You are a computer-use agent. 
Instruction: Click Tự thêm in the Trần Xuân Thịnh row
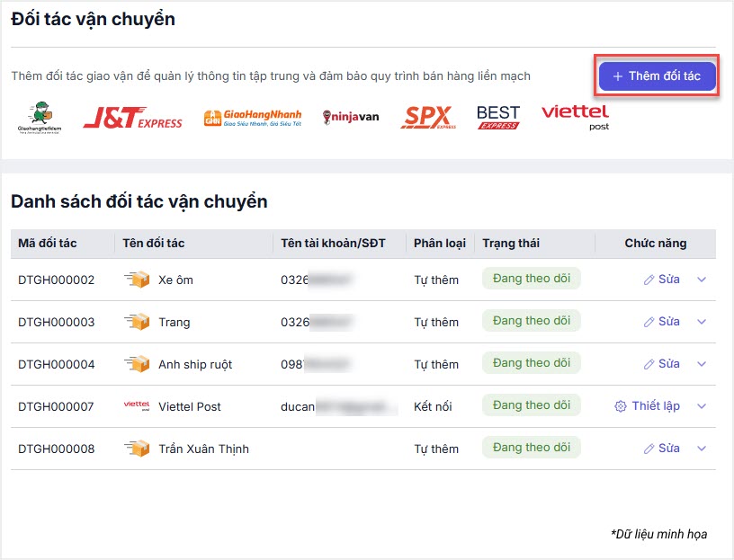coord(436,449)
